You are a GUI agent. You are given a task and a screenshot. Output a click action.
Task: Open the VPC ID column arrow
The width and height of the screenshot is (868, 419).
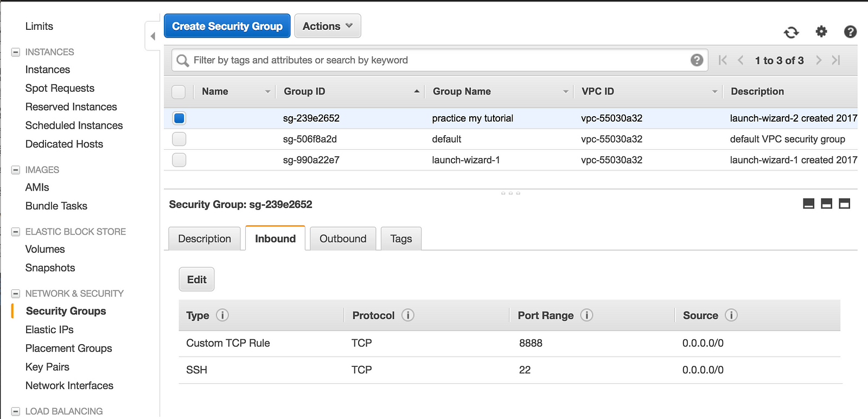[714, 92]
